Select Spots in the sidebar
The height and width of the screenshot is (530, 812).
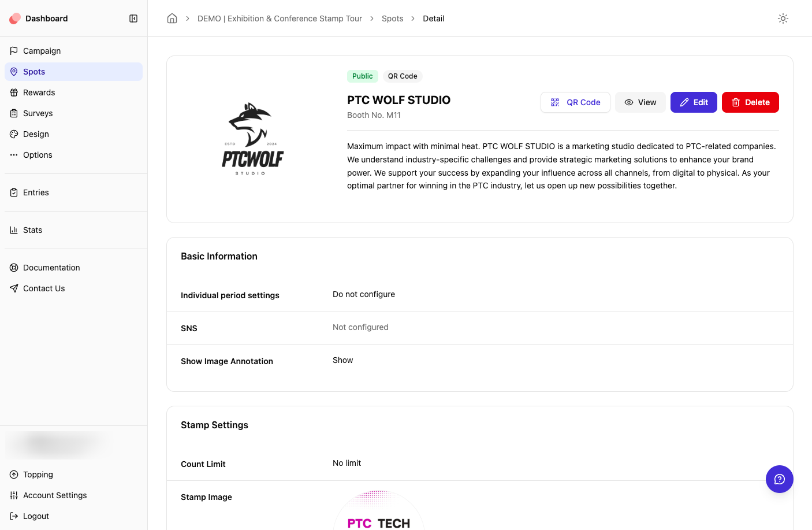coord(73,72)
